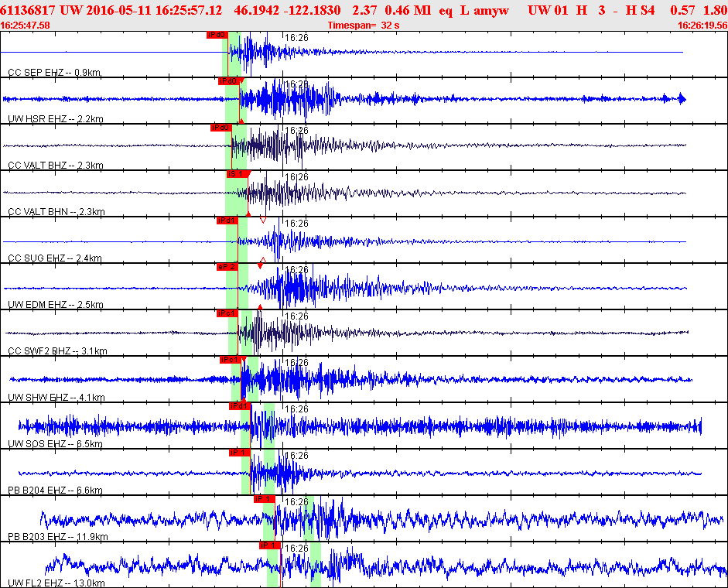Select the iS 1 pick flag on VALT BHN
The height and width of the screenshot is (588, 728).
(x=235, y=174)
